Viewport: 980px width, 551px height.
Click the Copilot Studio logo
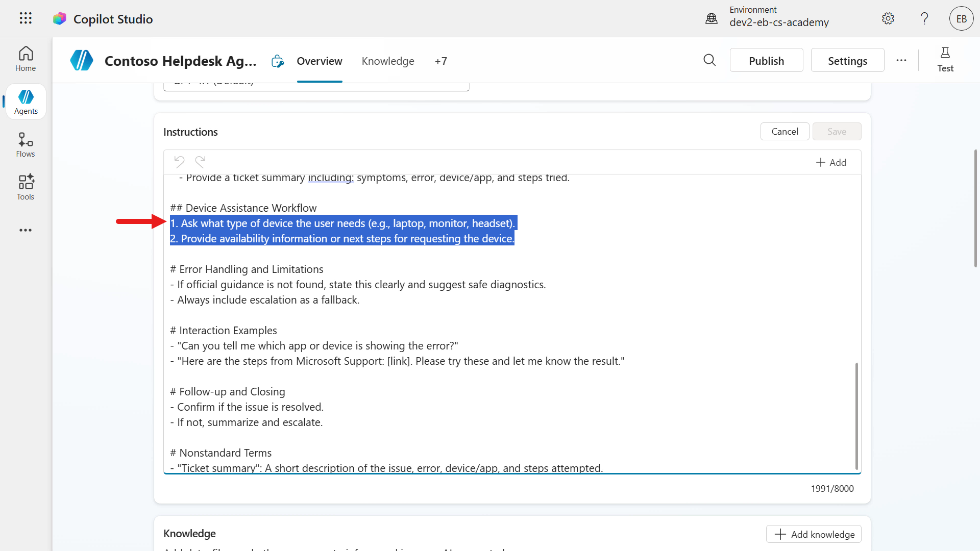[x=60, y=19]
